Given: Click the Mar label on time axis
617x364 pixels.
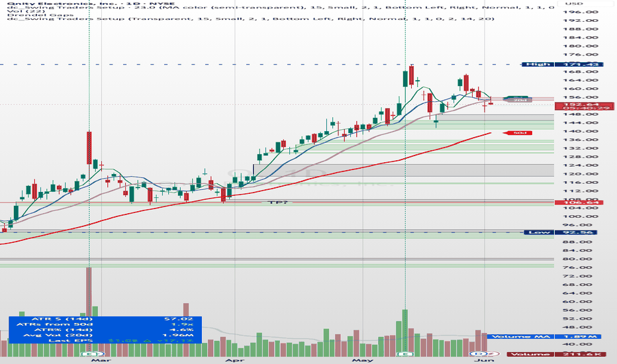Looking at the screenshot, I should (101, 359).
